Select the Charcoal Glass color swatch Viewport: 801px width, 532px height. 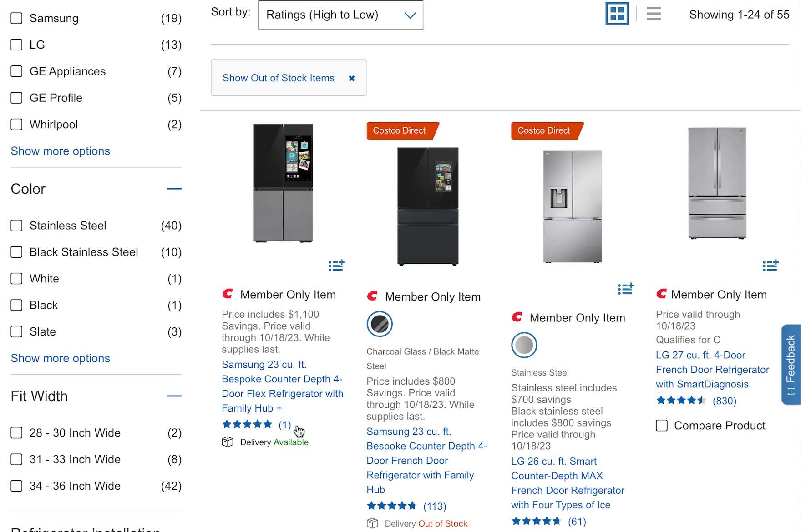click(380, 324)
